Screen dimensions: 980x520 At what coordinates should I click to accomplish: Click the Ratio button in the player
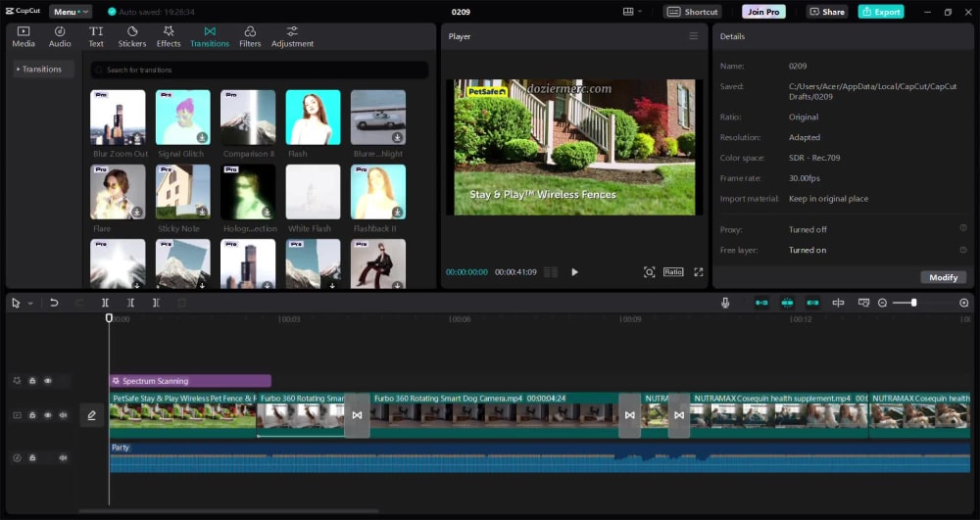pos(673,272)
